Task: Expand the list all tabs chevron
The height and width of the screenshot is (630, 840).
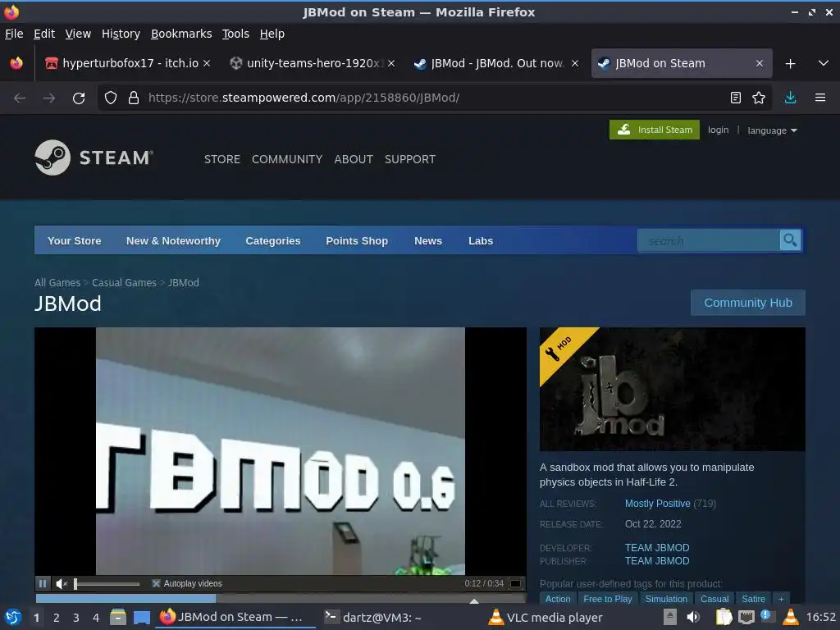Action: 824,63
